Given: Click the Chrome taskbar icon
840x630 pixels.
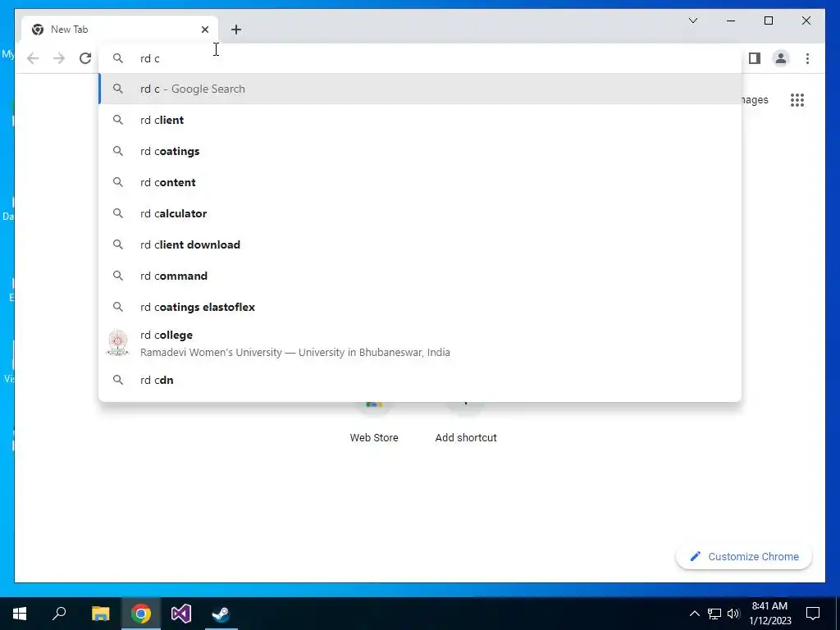Looking at the screenshot, I should [141, 614].
